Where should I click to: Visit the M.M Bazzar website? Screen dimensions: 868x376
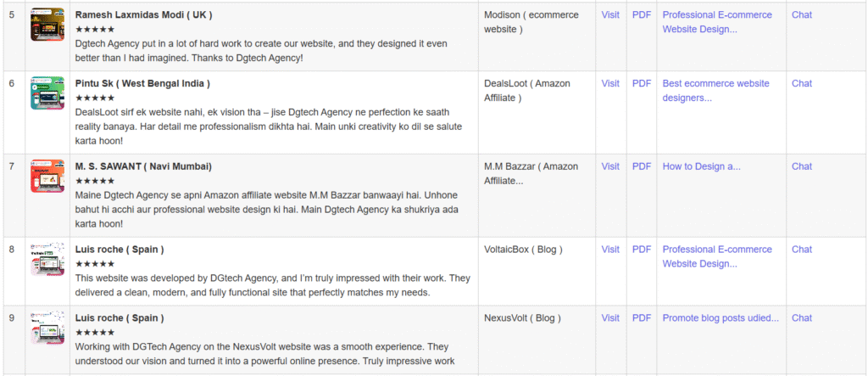click(x=610, y=167)
